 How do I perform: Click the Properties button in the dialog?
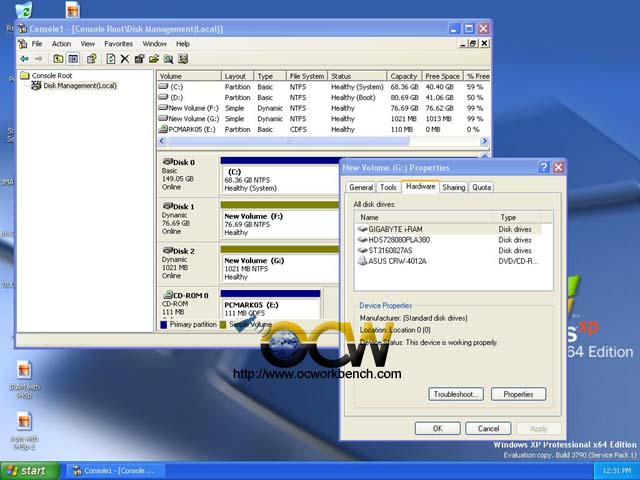pos(518,394)
